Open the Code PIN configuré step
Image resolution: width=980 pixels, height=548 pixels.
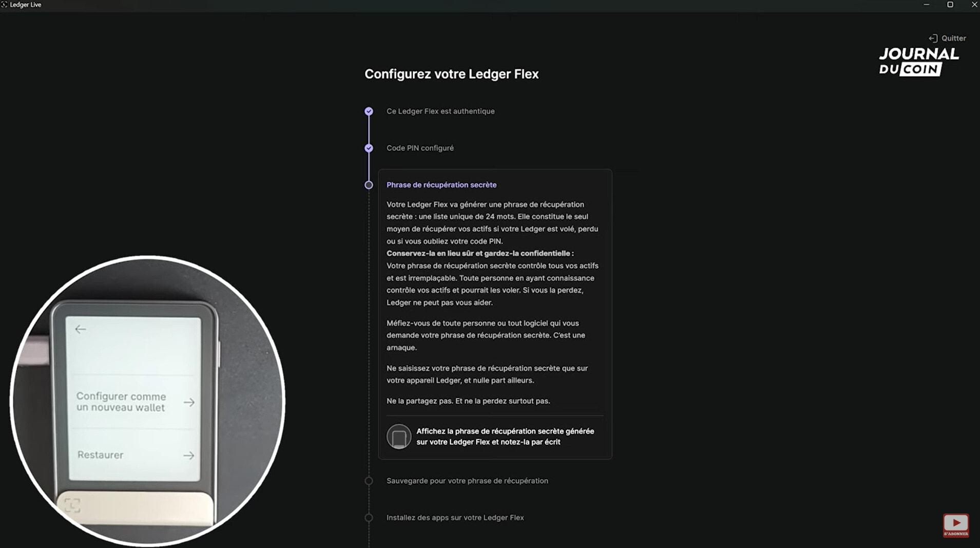420,148
